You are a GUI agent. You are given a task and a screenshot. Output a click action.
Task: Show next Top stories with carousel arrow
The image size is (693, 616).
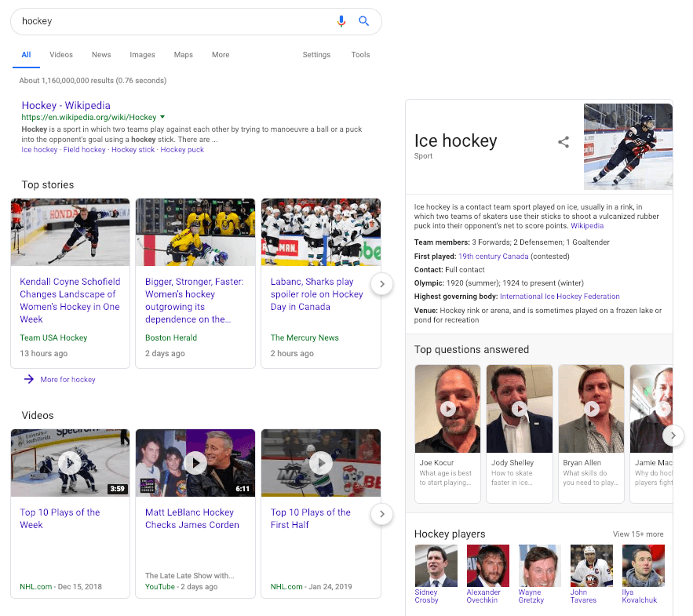[382, 284]
